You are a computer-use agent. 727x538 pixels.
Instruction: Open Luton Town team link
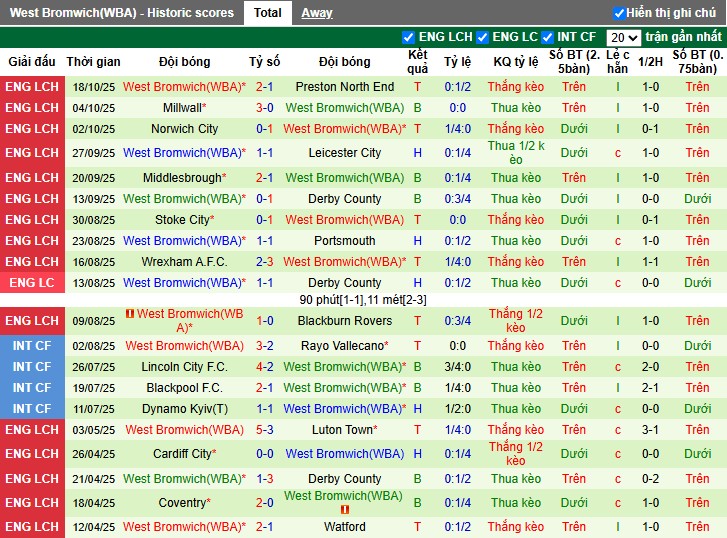[x=343, y=429]
